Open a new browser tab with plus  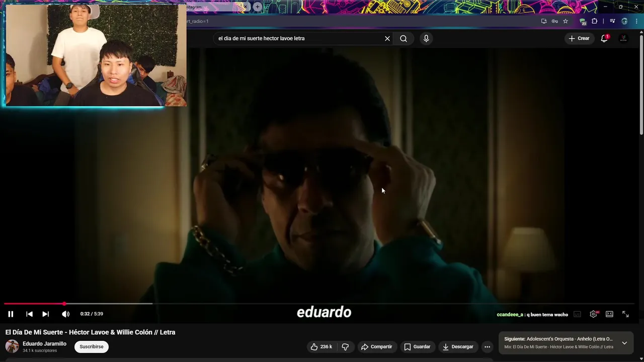pos(258,7)
